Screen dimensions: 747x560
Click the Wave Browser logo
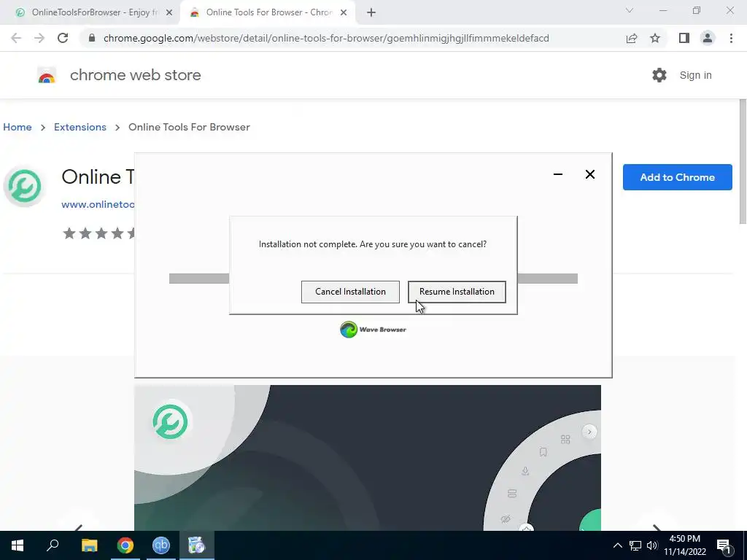click(x=373, y=329)
